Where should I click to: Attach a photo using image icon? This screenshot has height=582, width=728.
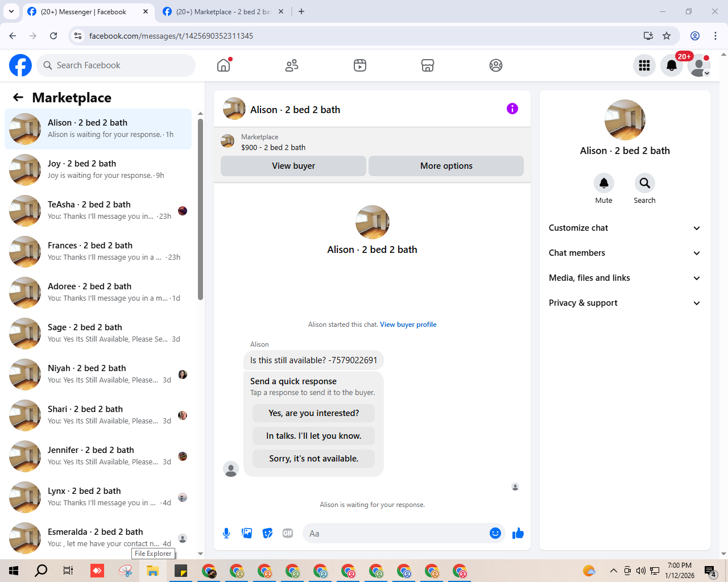coord(247,533)
